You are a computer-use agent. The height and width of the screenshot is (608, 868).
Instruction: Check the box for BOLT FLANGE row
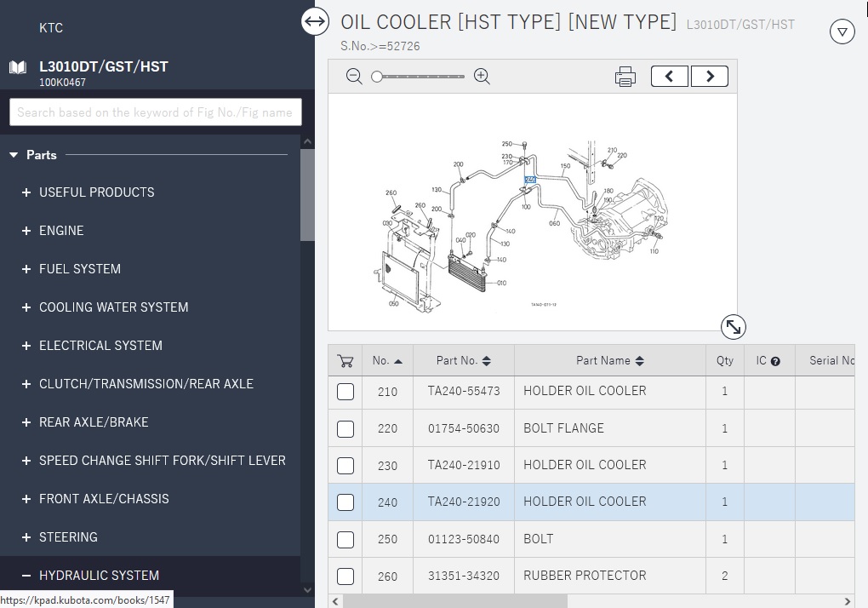pyautogui.click(x=345, y=428)
